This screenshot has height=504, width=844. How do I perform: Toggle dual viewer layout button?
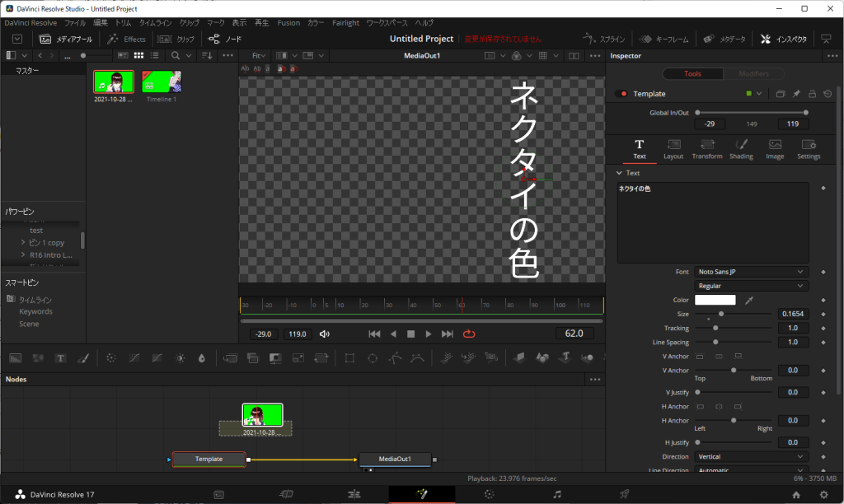point(574,55)
